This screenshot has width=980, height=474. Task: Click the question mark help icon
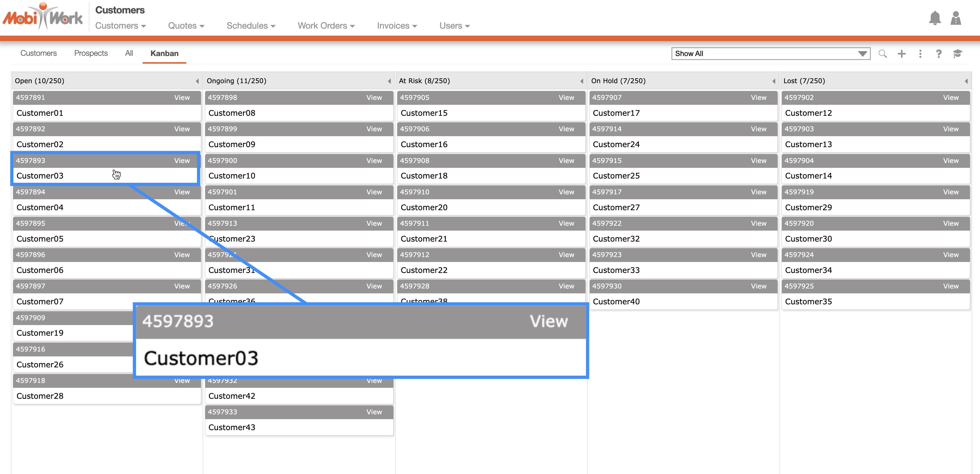click(x=939, y=54)
